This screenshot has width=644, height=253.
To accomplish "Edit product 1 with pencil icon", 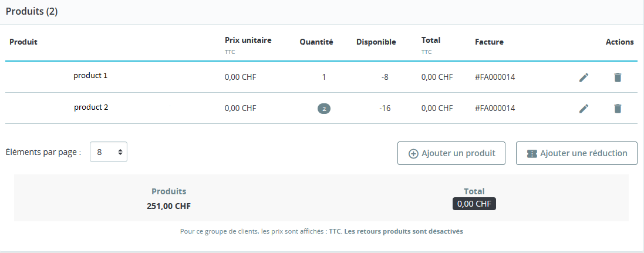I will [x=584, y=77].
